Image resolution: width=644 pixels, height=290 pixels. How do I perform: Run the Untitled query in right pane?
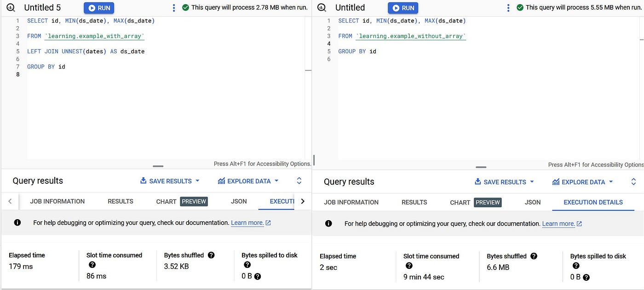(403, 8)
